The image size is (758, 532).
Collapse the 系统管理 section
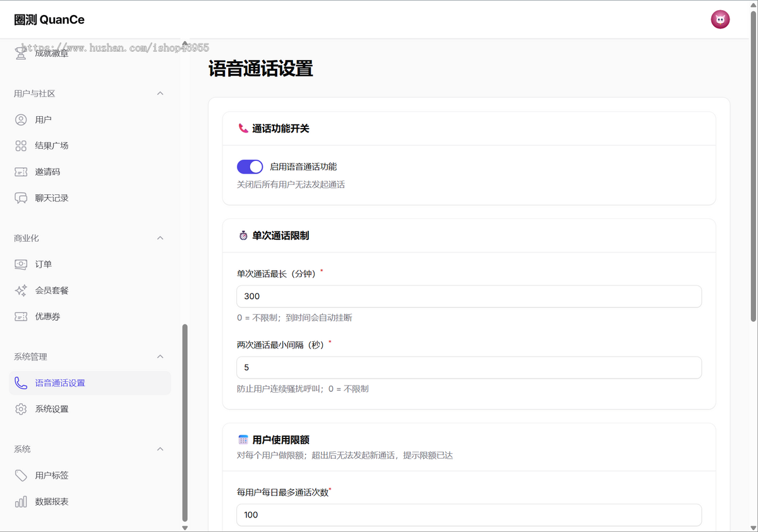[160, 357]
